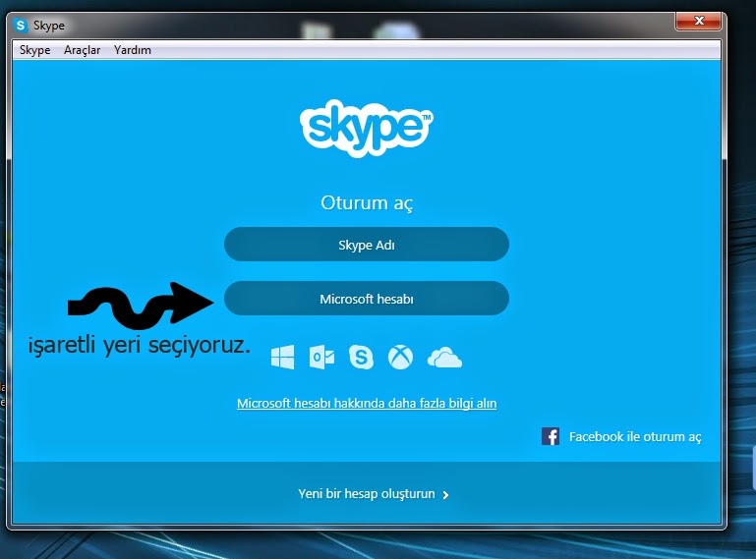756x559 pixels.
Task: Open the Yardım menu
Action: pyautogui.click(x=133, y=50)
